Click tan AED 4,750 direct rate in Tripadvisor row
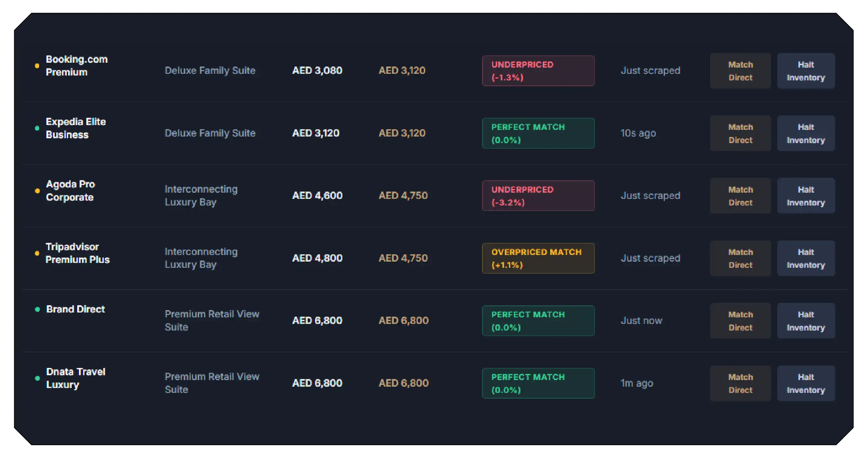The height and width of the screenshot is (458, 868). (403, 258)
